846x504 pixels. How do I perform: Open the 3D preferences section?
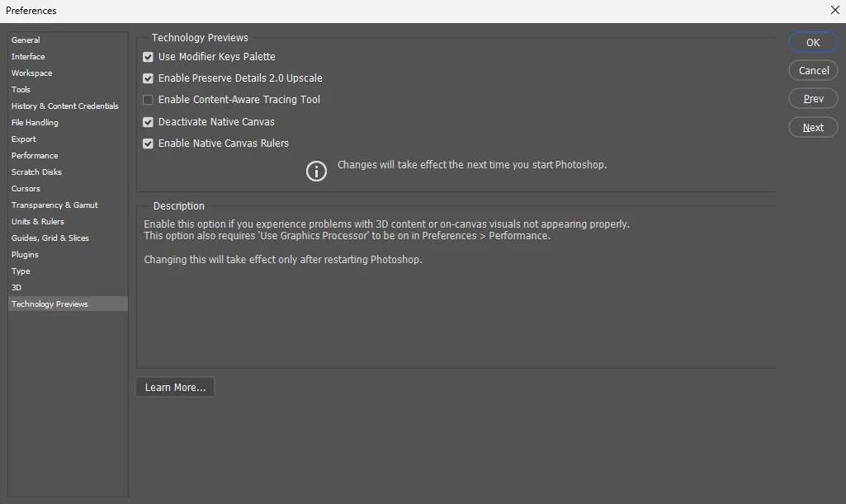click(x=68, y=288)
